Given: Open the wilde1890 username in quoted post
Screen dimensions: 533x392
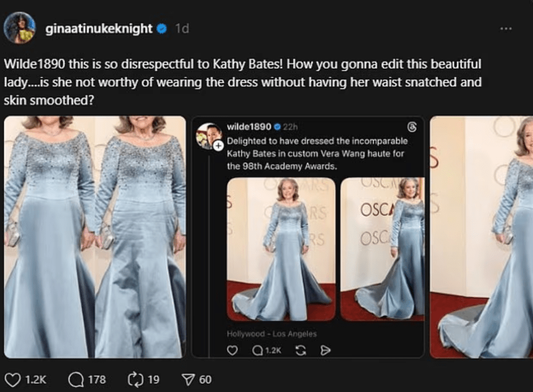Looking at the screenshot, I should [249, 126].
